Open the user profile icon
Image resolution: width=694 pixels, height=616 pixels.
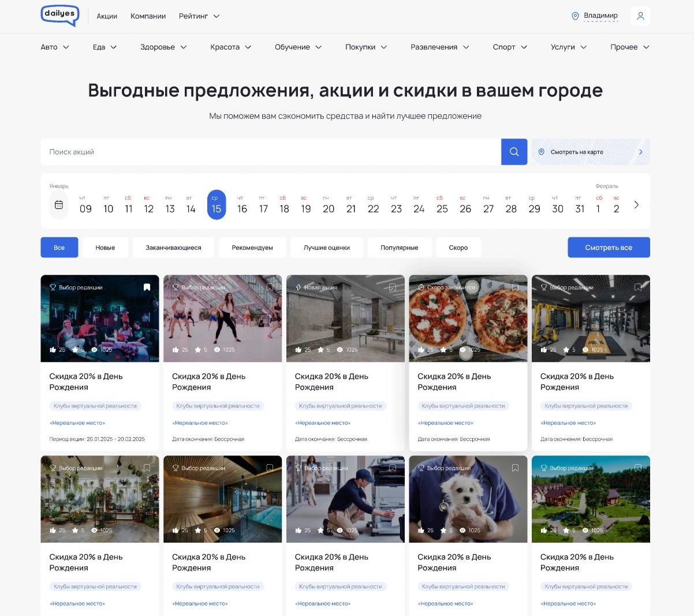640,16
